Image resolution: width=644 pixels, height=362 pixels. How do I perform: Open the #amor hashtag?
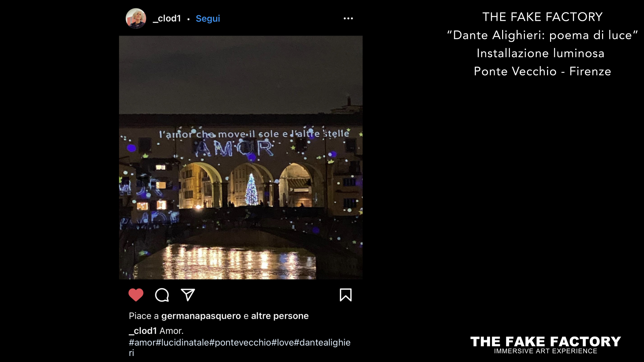point(142,343)
